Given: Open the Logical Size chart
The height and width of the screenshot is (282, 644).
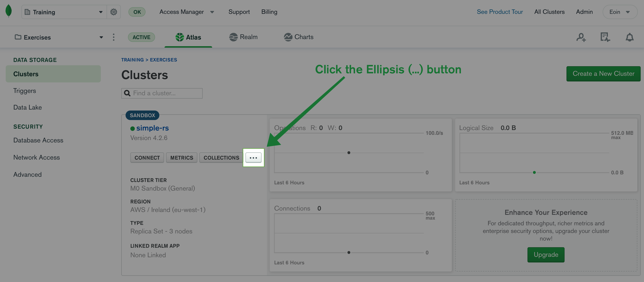Looking at the screenshot, I should click(x=546, y=155).
